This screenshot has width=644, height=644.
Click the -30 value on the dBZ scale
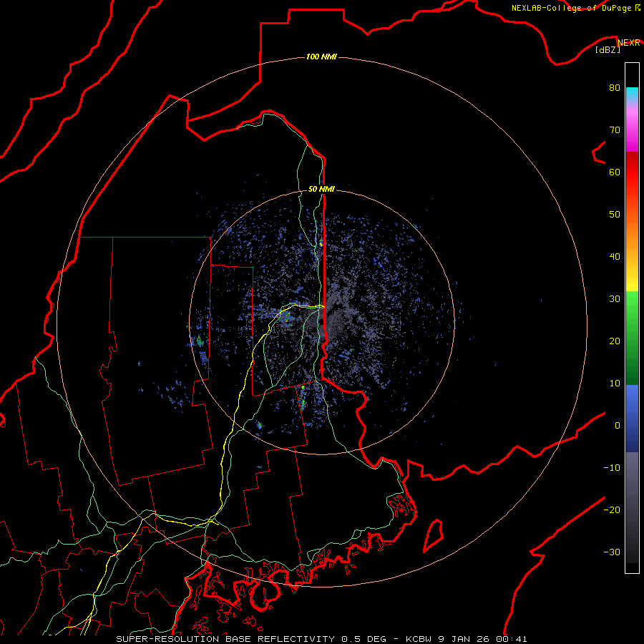point(612,552)
